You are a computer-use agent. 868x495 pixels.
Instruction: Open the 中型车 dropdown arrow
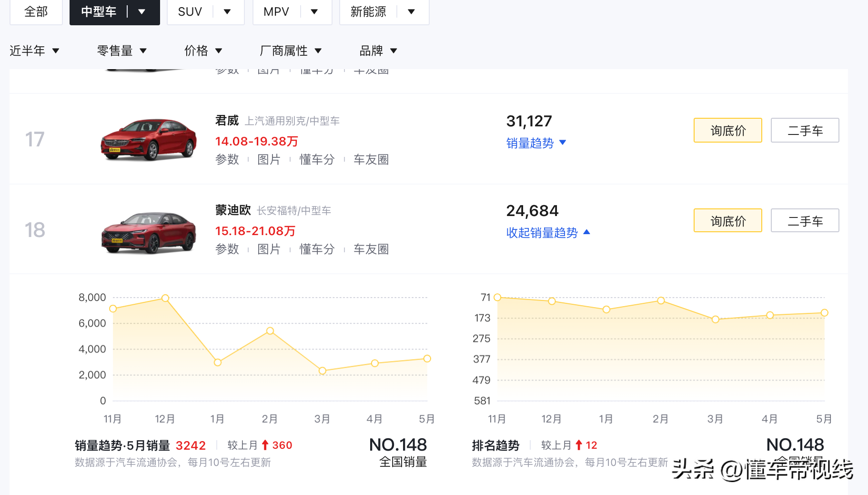tap(141, 11)
